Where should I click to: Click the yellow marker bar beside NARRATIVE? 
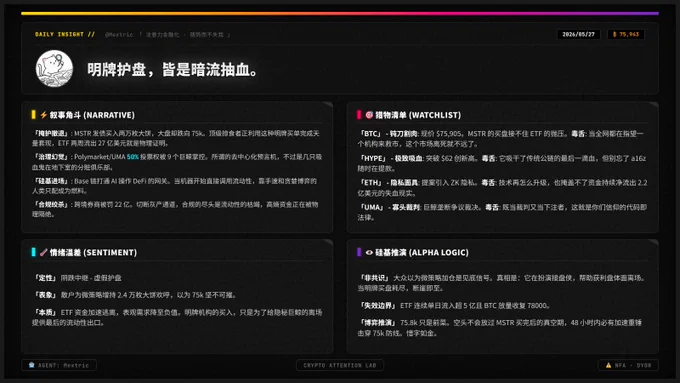(x=33, y=115)
